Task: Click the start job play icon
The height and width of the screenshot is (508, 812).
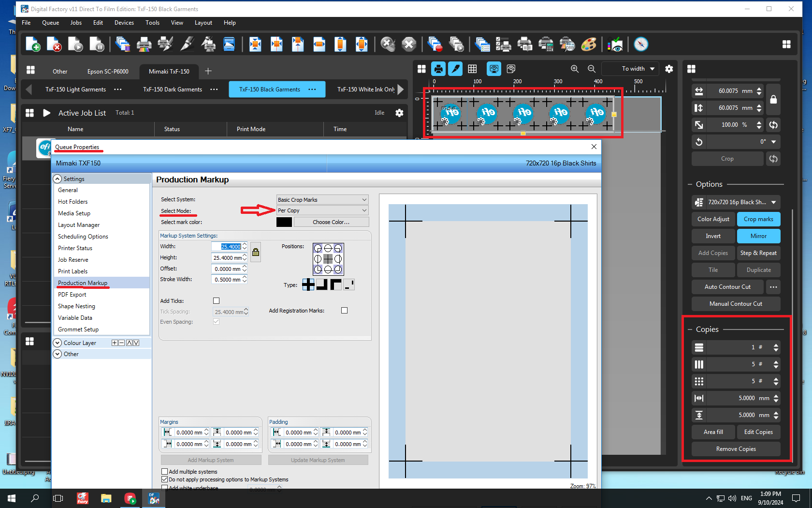Action: (75, 45)
